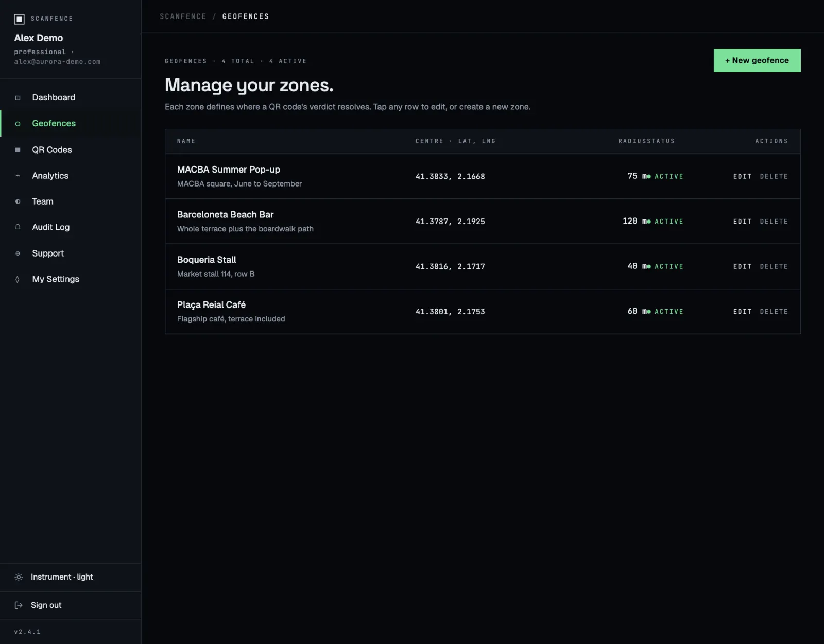Click the QR Codes square icon
824x644 pixels.
pos(18,150)
